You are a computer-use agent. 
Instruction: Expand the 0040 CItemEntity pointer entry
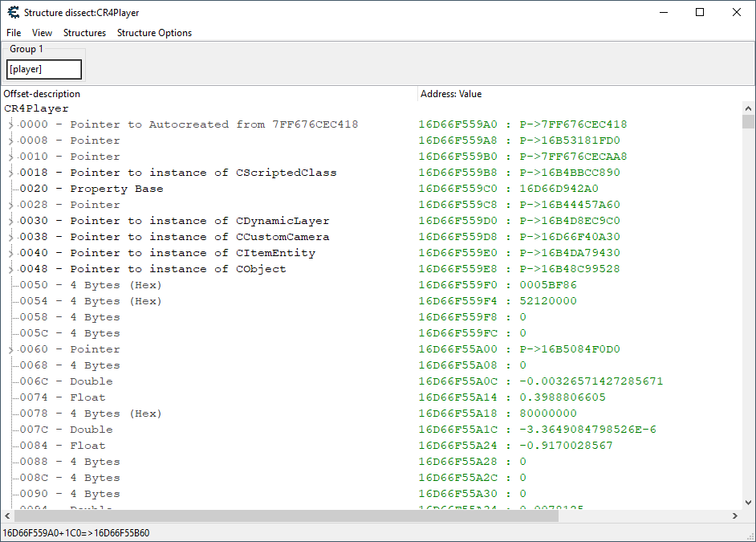click(x=11, y=253)
